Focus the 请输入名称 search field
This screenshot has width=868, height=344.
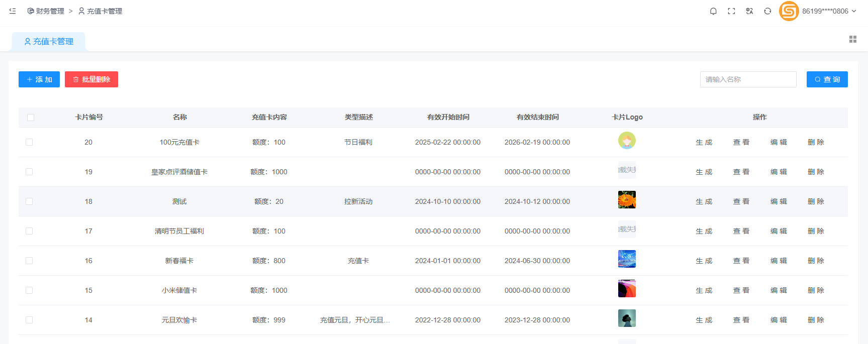coord(748,79)
